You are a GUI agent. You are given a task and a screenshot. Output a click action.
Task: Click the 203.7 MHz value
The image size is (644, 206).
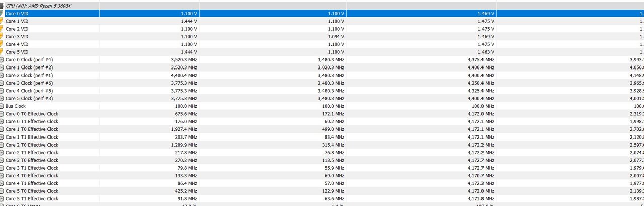[187, 137]
